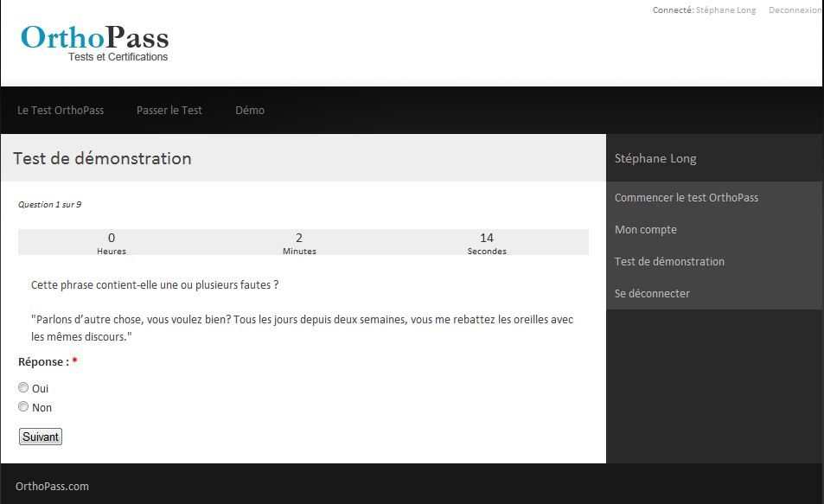Click the Stéphane Long sidebar heading
The height and width of the screenshot is (504, 824).
coord(655,159)
